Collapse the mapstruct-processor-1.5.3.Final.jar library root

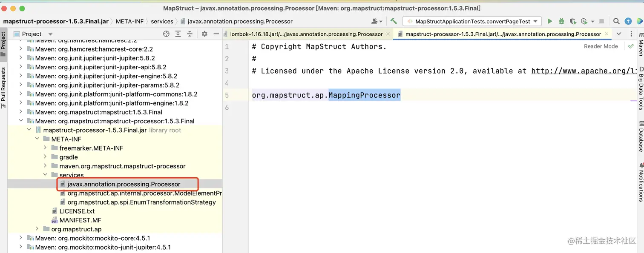29,130
